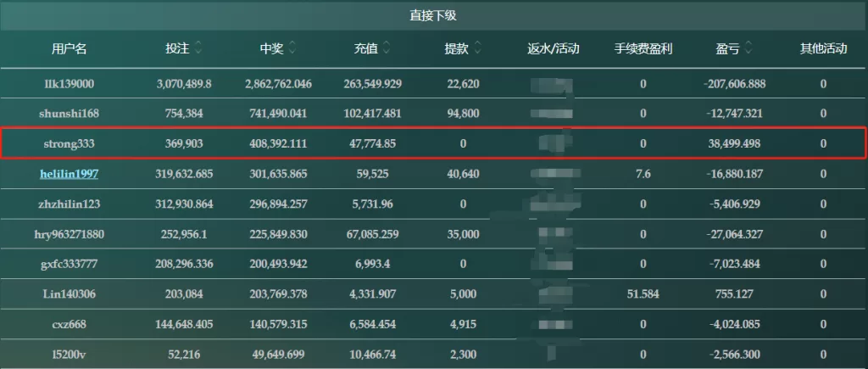Sort by 投注 column sort icon
Image resolution: width=868 pixels, height=369 pixels.
(198, 49)
